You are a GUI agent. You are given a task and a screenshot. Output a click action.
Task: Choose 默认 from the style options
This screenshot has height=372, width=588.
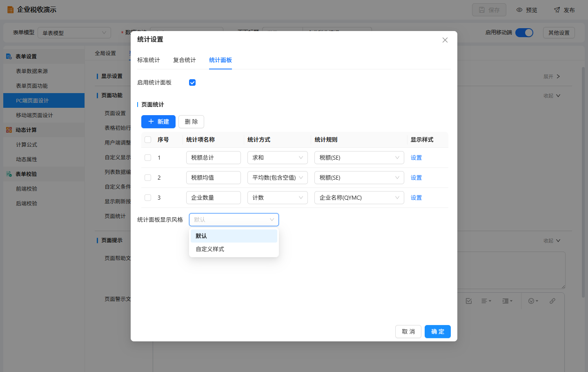[x=234, y=236]
